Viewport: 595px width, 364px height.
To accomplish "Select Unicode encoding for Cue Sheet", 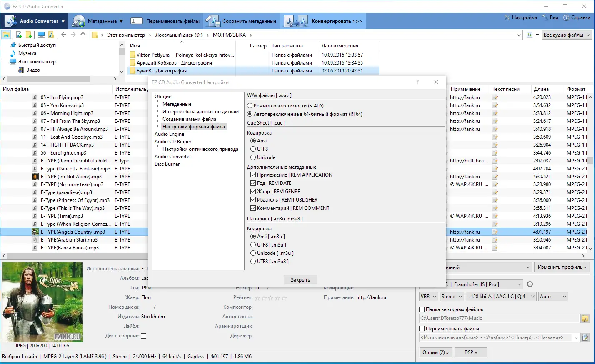I will 253,157.
